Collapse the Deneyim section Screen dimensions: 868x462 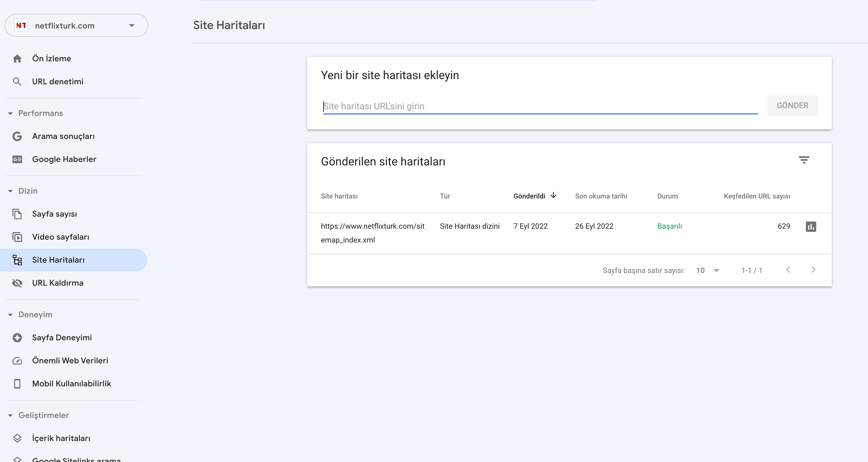[10, 315]
